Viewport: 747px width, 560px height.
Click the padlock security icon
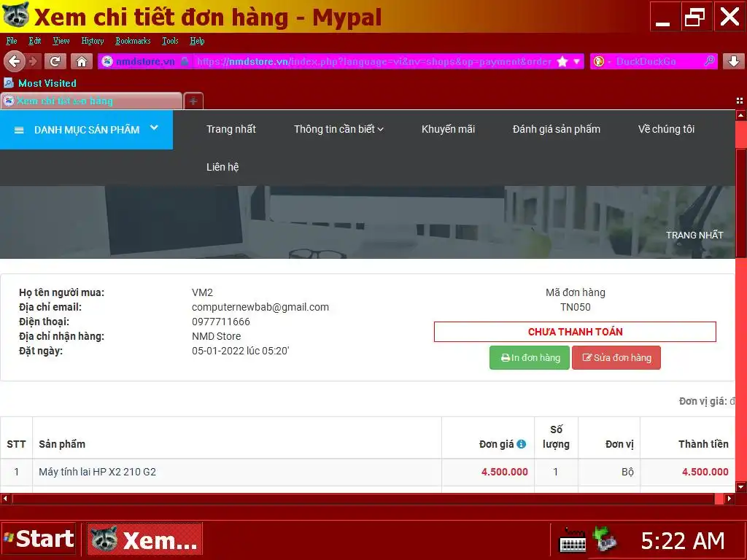(x=185, y=61)
